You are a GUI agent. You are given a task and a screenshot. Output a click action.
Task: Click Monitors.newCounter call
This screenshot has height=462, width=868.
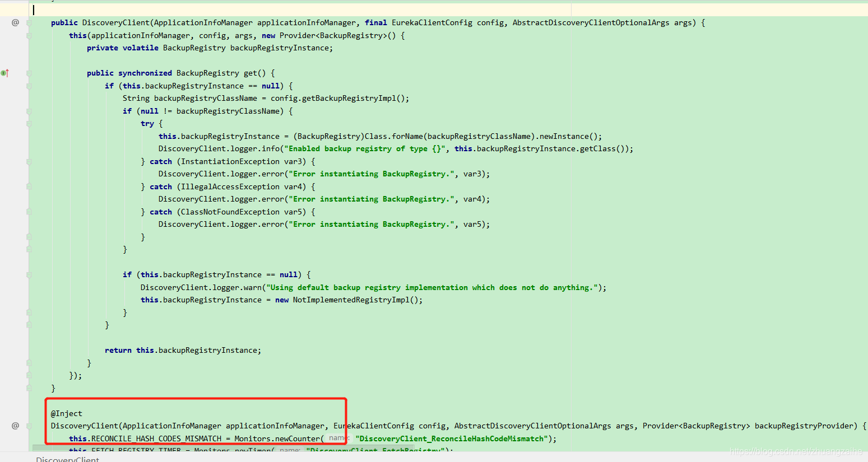pos(277,438)
